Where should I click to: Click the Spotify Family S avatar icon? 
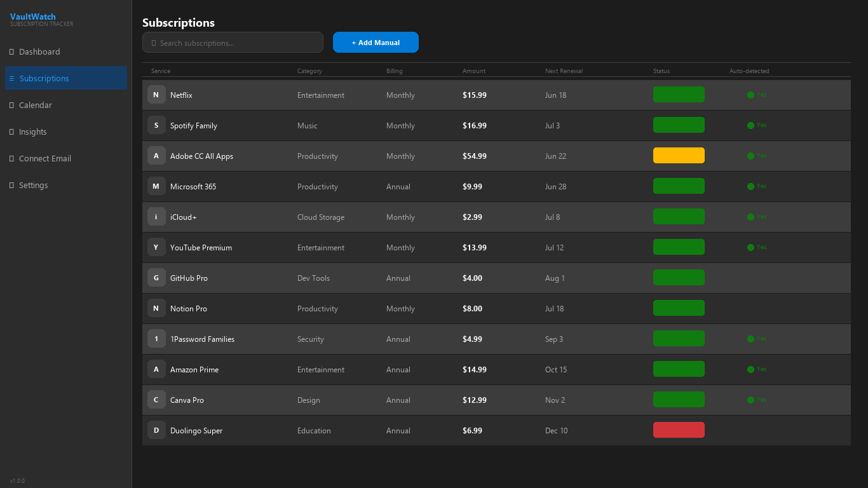(156, 125)
